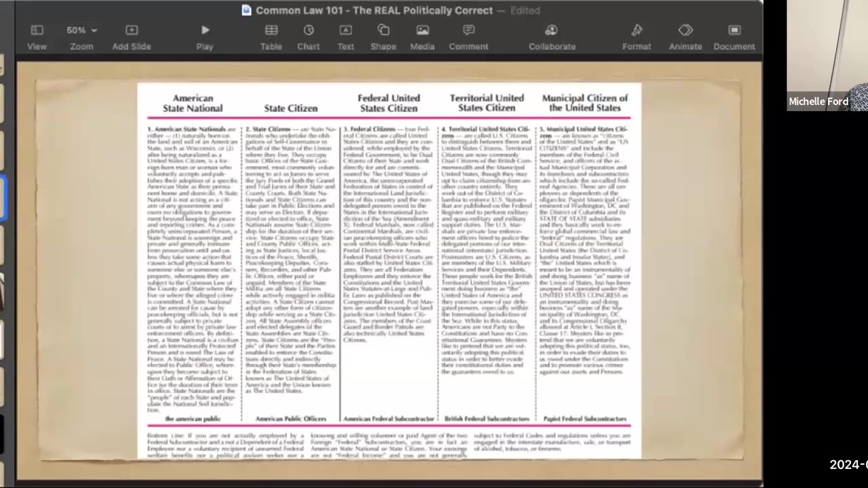Open the Document inspector
This screenshot has width=868, height=488.
click(x=734, y=37)
